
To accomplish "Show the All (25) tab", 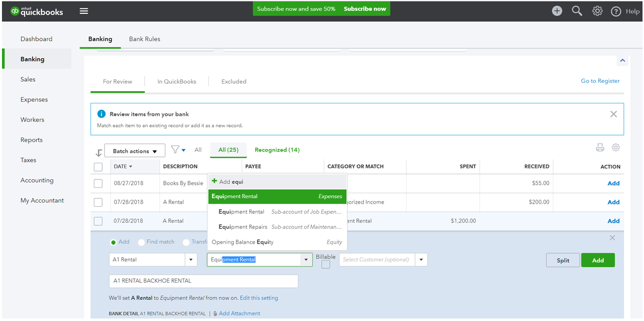I will click(228, 150).
